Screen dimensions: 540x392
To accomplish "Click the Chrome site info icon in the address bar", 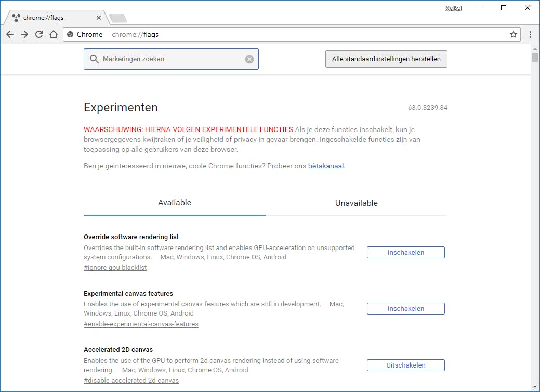I will pos(70,34).
